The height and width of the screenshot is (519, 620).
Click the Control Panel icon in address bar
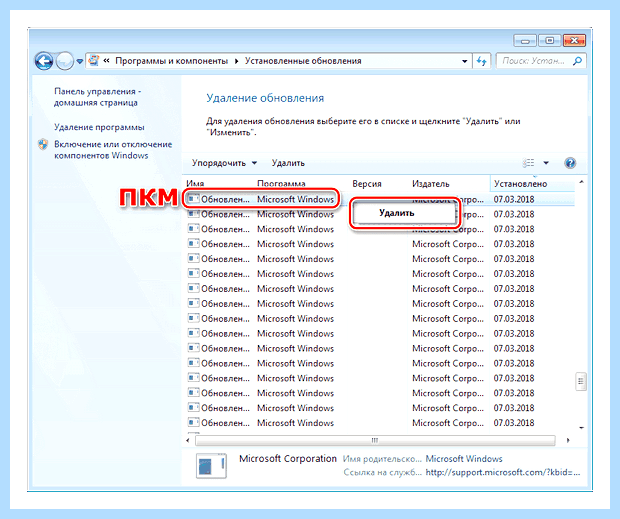(x=94, y=61)
